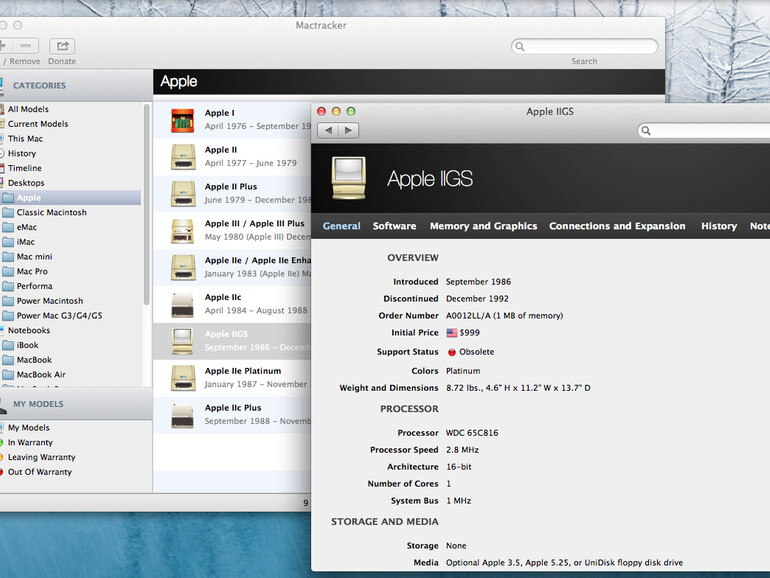Image resolution: width=770 pixels, height=578 pixels.
Task: Select This Mac in sidebar
Action: (x=25, y=138)
